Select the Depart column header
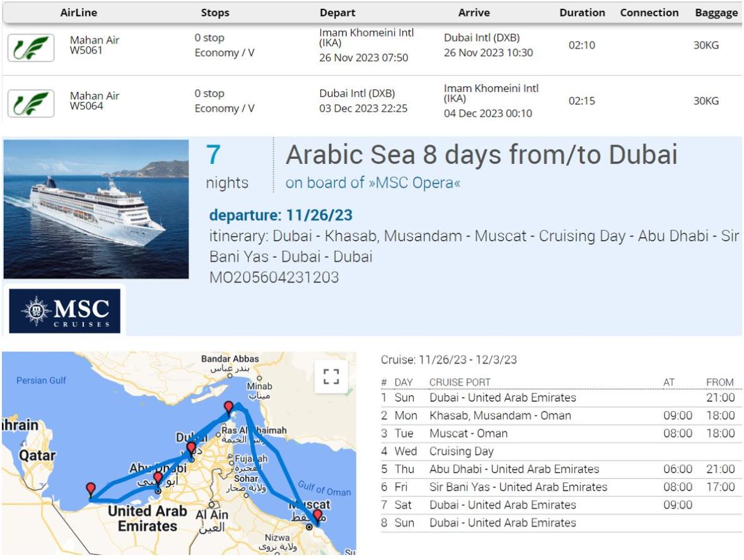The height and width of the screenshot is (560, 744). [337, 13]
